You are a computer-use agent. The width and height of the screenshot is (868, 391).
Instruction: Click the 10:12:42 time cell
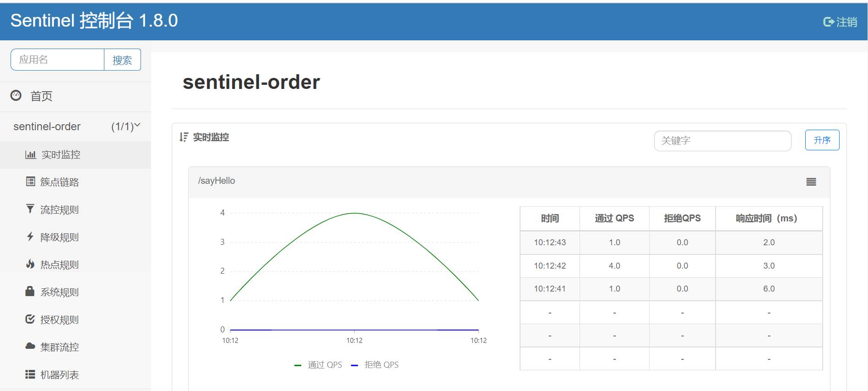pyautogui.click(x=550, y=266)
